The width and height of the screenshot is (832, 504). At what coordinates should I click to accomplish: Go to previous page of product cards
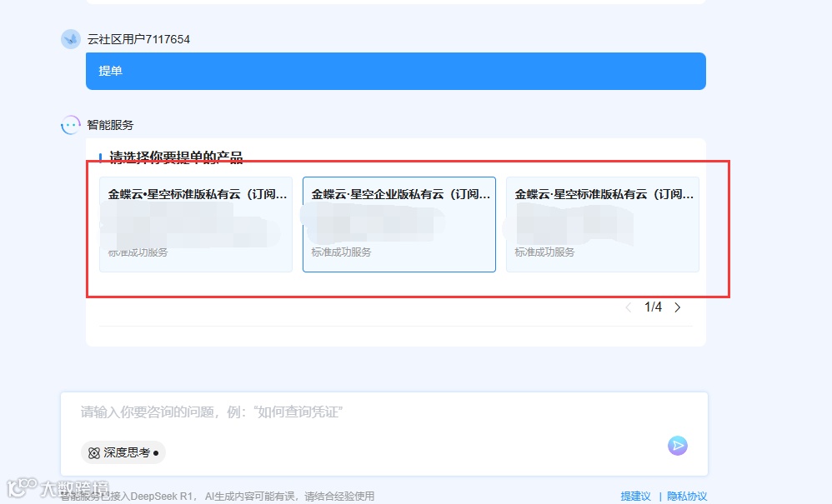tap(629, 307)
